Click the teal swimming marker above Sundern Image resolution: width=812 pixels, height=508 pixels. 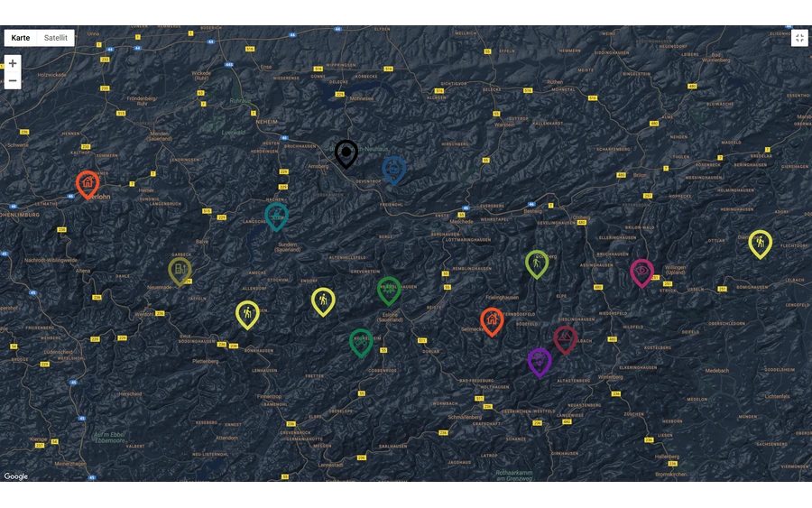(x=276, y=216)
